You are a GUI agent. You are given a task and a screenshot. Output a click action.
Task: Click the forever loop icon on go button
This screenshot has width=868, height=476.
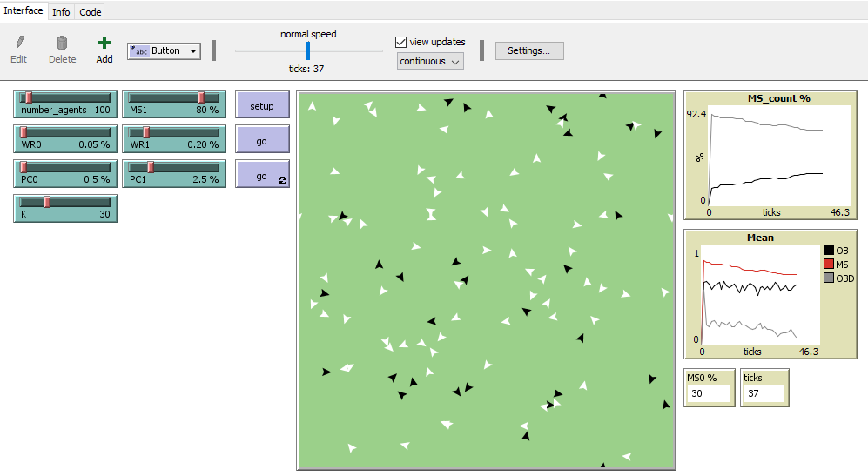click(282, 180)
